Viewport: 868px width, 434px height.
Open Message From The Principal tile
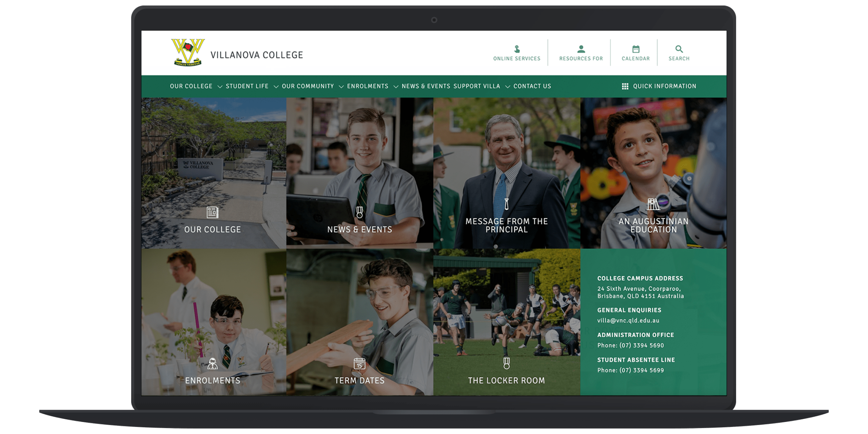click(506, 225)
